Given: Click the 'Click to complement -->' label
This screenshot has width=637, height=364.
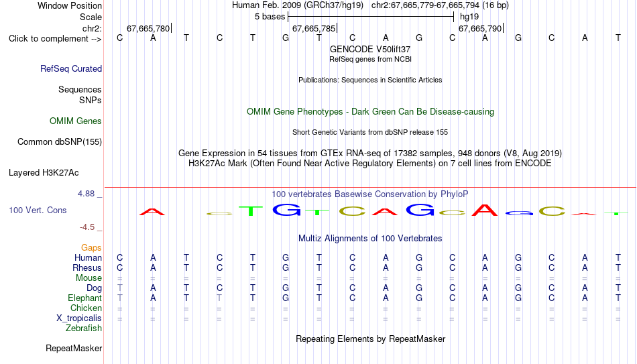Looking at the screenshot, I should [55, 39].
